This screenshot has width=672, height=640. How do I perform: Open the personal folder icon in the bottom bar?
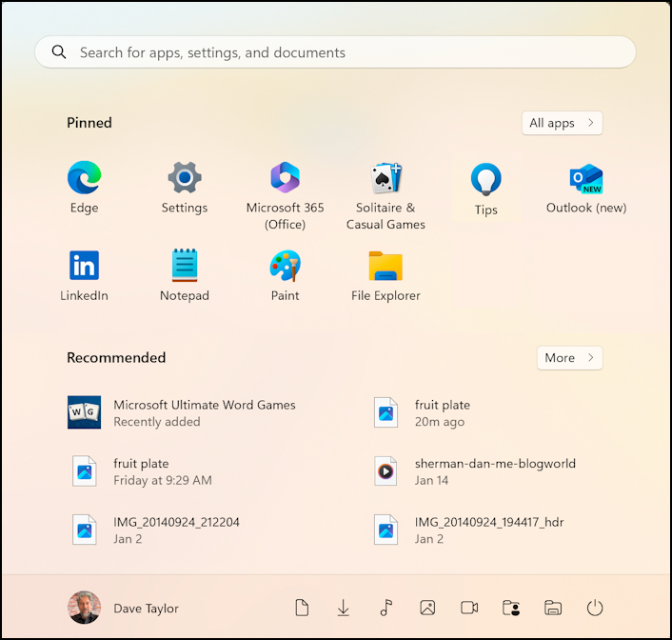click(x=511, y=608)
